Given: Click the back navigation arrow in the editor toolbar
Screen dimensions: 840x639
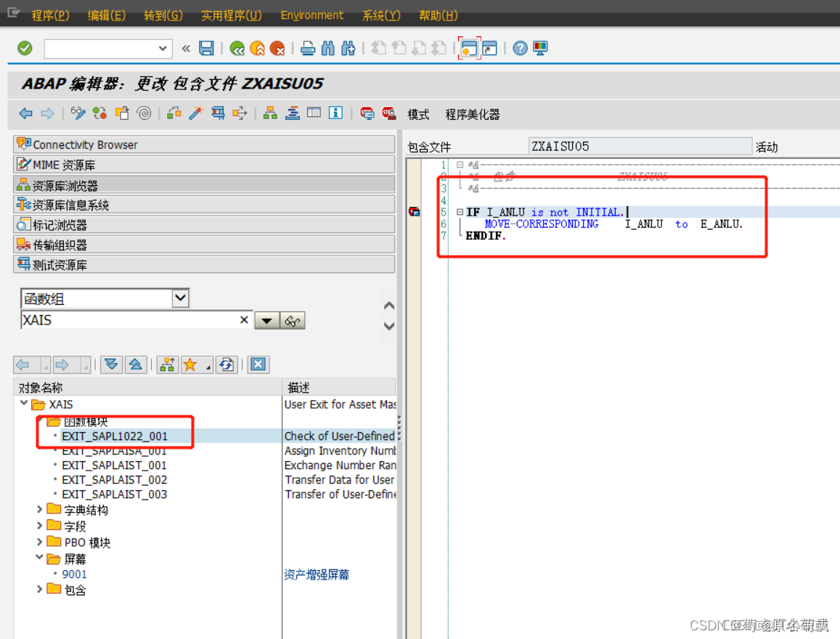Looking at the screenshot, I should coord(26,113).
